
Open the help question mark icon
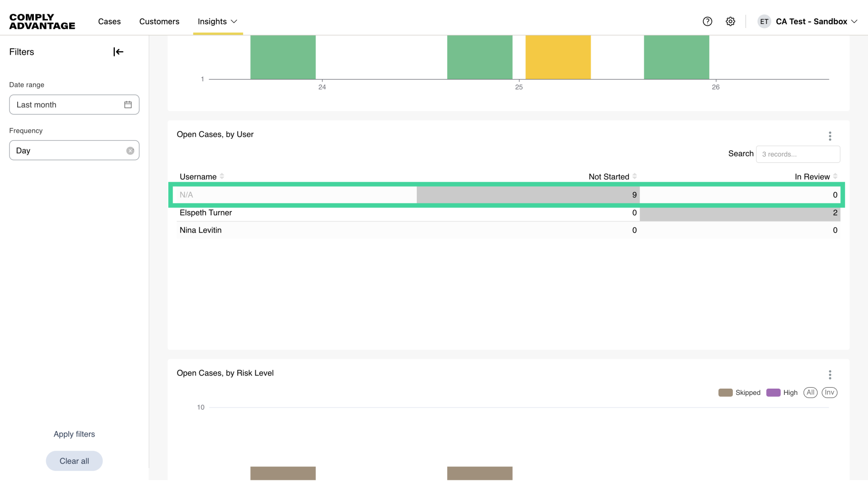click(708, 21)
